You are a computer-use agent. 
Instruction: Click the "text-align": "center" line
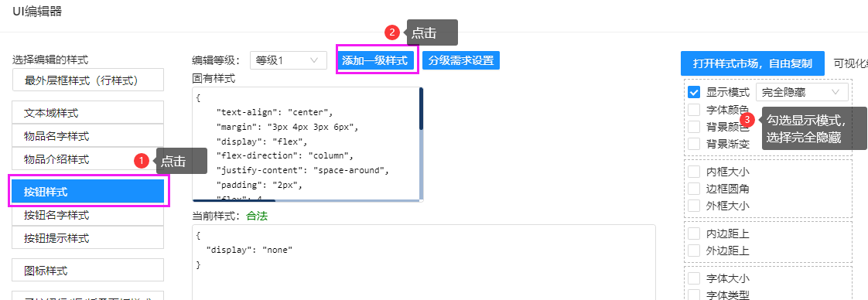pos(274,112)
